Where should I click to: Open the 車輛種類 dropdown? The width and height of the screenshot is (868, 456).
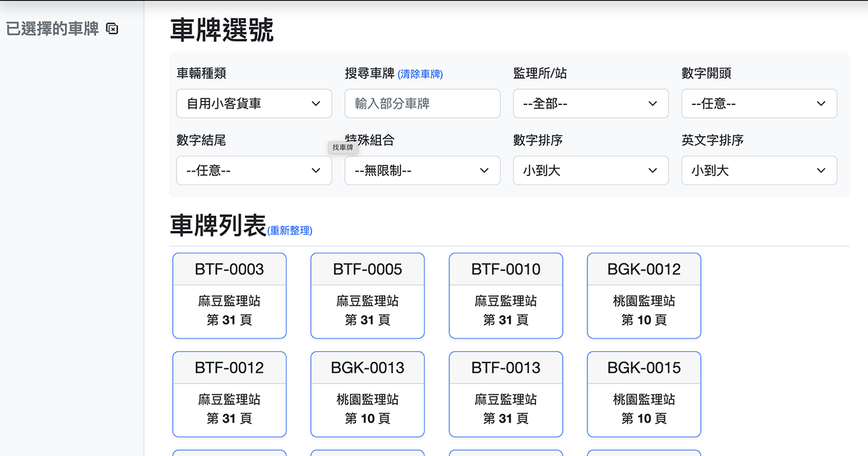(254, 104)
